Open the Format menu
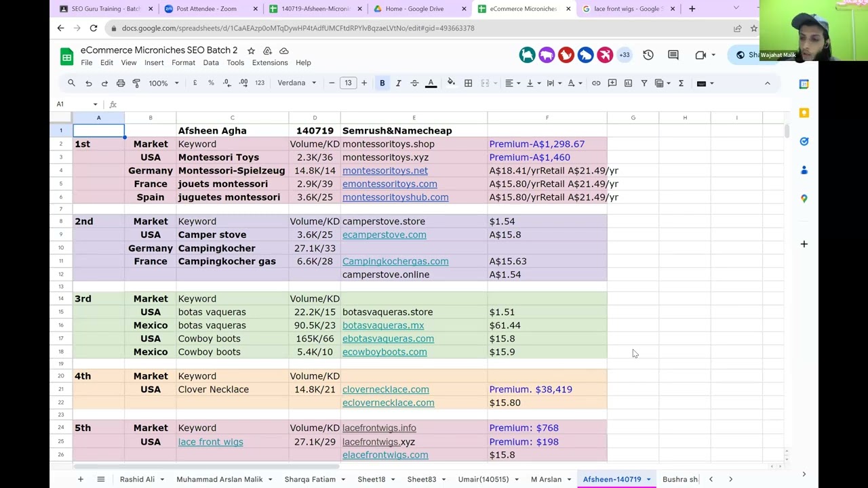The width and height of the screenshot is (868, 488). [x=183, y=63]
